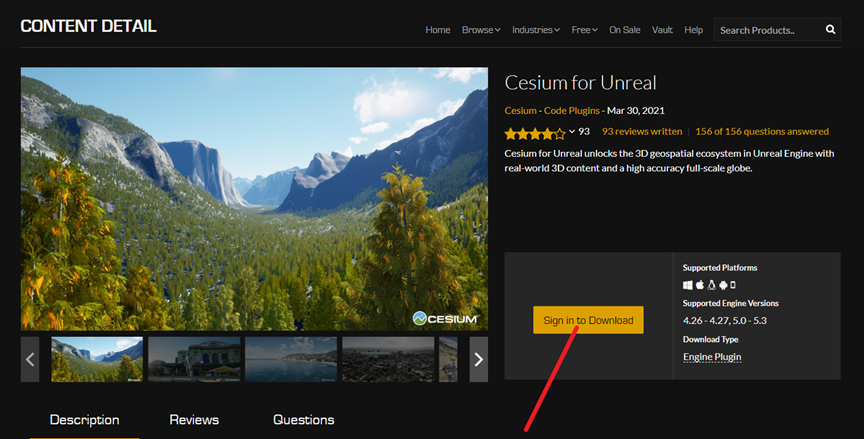The height and width of the screenshot is (439, 864).
Task: Click the main Cesium valley preview image
Action: click(254, 199)
